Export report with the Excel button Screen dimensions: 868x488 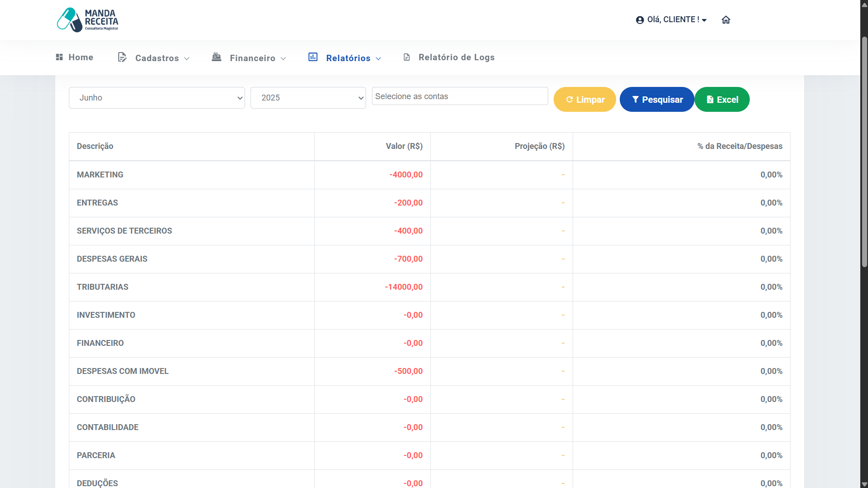click(x=722, y=100)
